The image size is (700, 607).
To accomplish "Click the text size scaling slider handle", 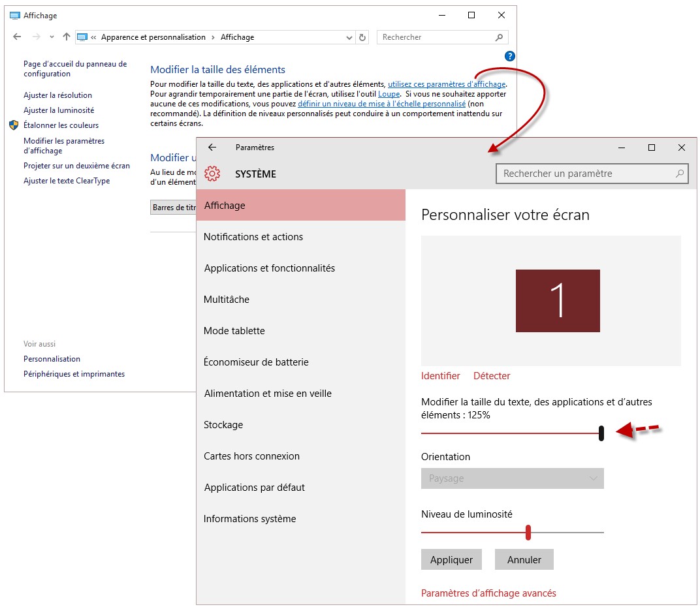I will tap(601, 433).
